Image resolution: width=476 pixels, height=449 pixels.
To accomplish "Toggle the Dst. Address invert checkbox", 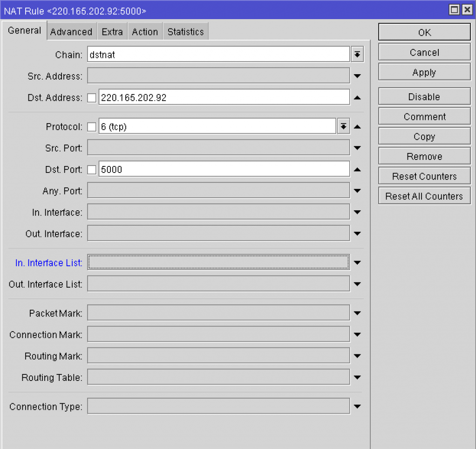I will coord(92,98).
